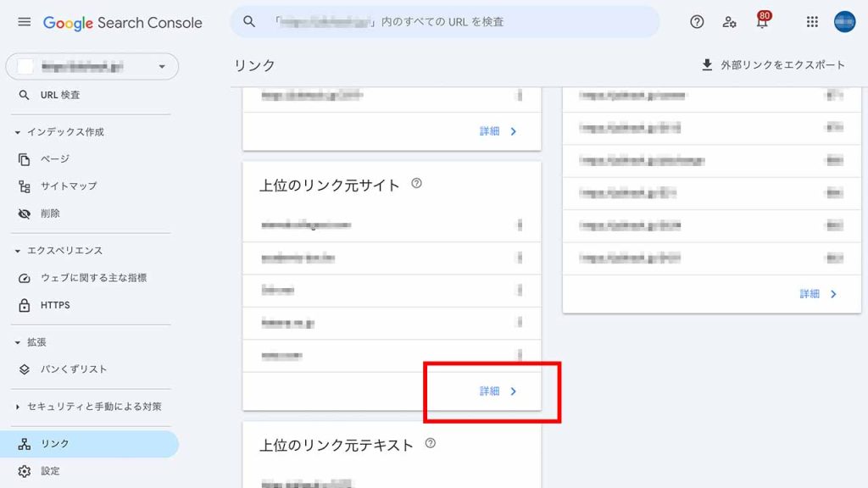Open user management settings icon
This screenshot has height=488, width=868.
[729, 22]
